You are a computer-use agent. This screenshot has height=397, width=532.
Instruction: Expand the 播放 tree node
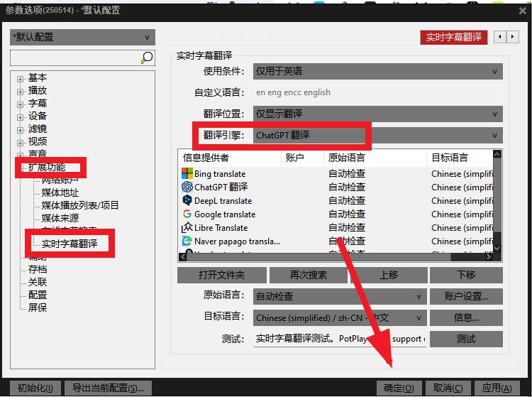click(20, 92)
